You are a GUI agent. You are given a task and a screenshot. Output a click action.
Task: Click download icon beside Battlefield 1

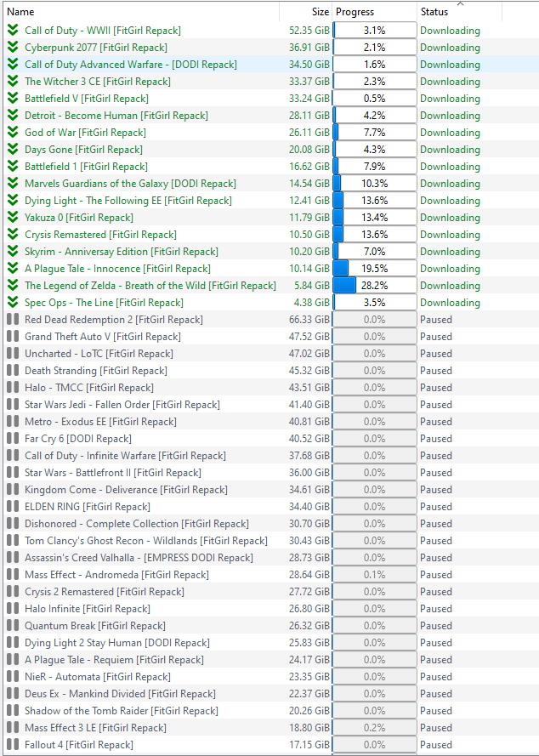(x=13, y=167)
